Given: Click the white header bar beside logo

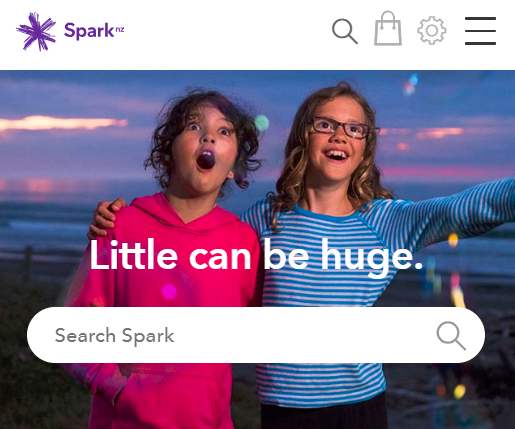Looking at the screenshot, I should 227,33.
